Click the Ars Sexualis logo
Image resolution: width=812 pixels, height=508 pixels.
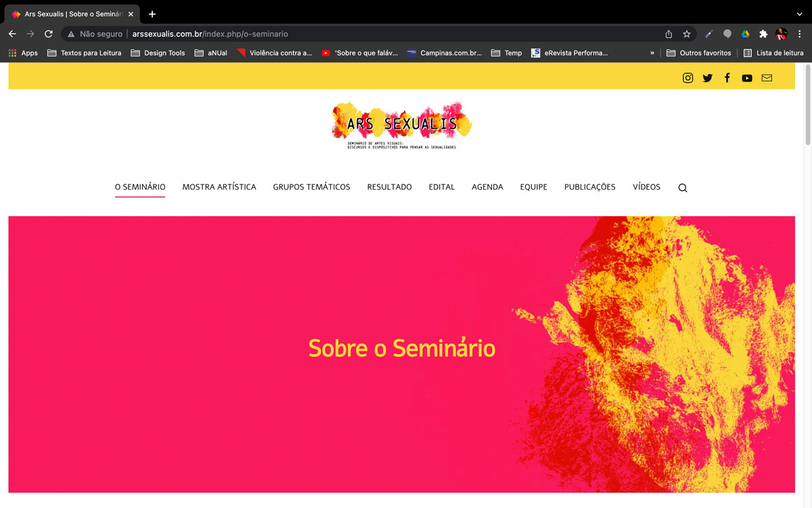pos(402,126)
